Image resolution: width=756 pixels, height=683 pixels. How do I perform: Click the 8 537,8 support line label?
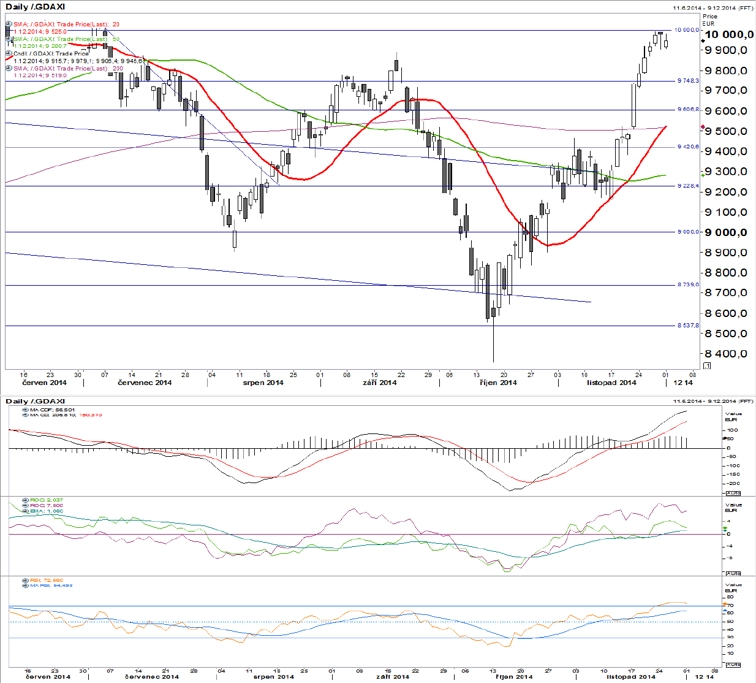pos(688,325)
